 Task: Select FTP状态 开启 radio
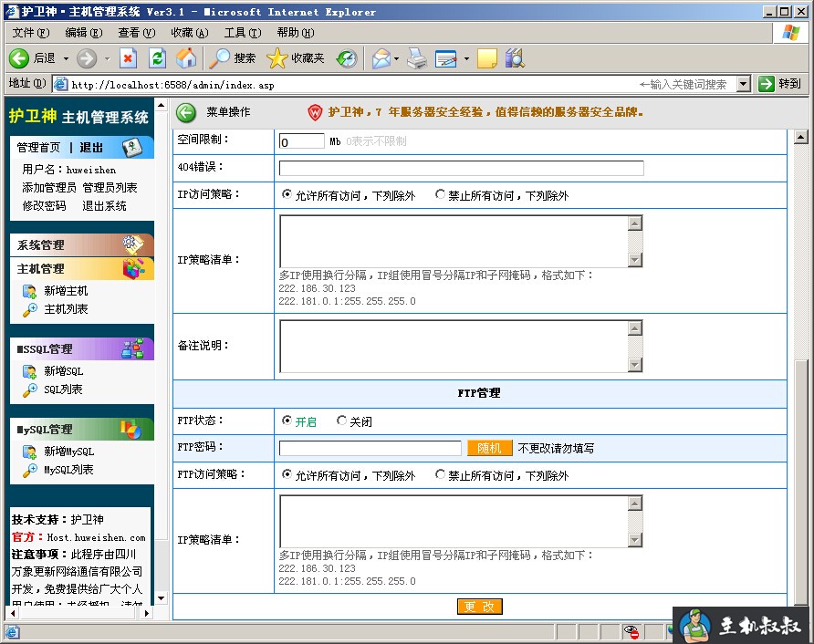287,421
